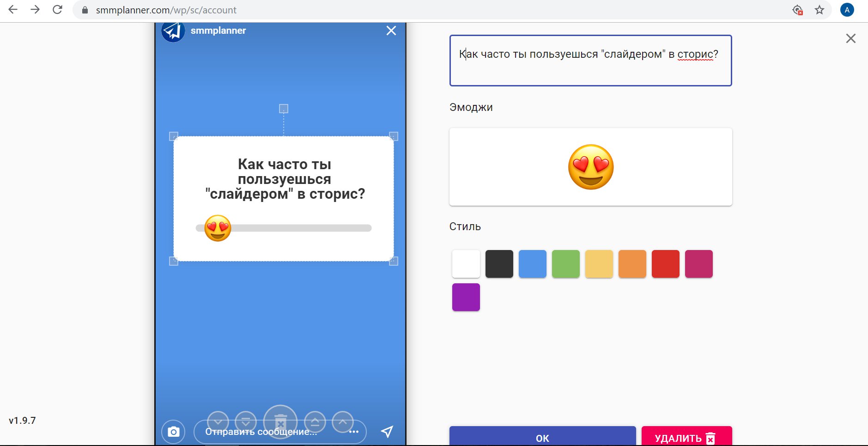The image size is (868, 446).
Task: Select the orange style swatch
Action: click(x=632, y=264)
